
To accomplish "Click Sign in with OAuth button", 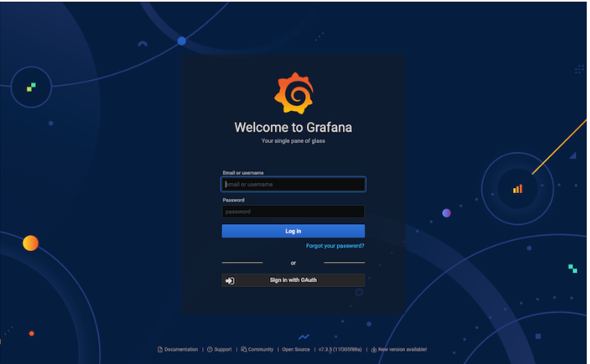I will [x=293, y=280].
